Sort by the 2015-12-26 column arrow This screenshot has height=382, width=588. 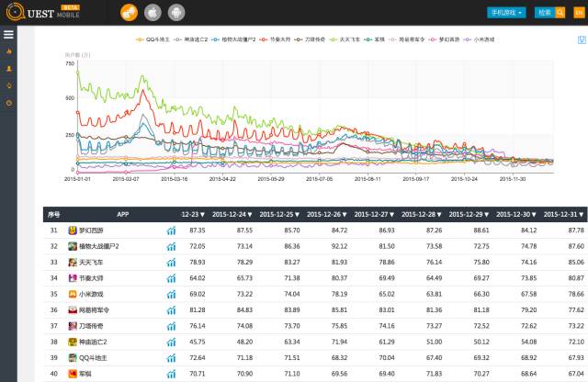click(345, 215)
